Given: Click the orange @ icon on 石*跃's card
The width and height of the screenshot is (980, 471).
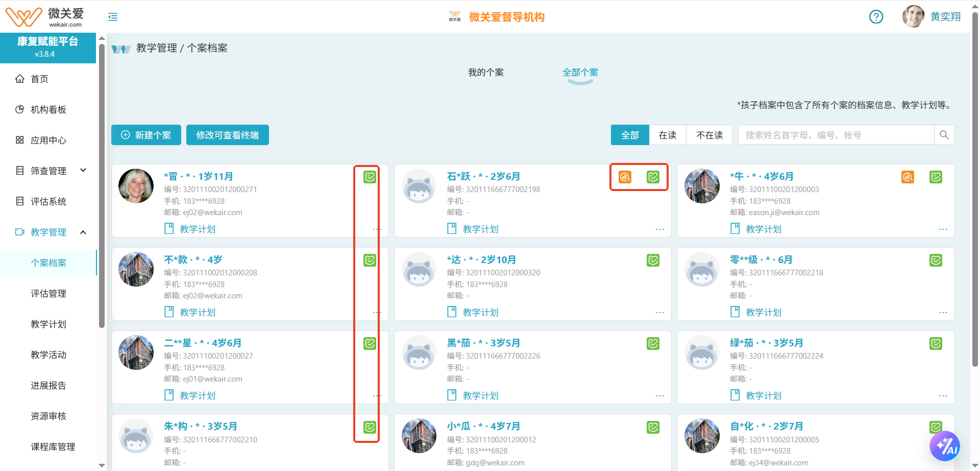Looking at the screenshot, I should (625, 177).
